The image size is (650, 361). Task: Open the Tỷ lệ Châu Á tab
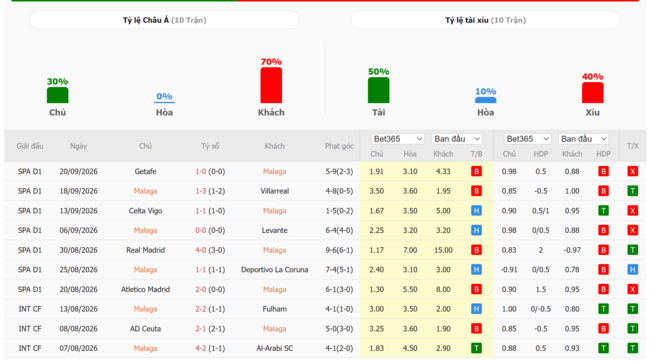coord(165,20)
